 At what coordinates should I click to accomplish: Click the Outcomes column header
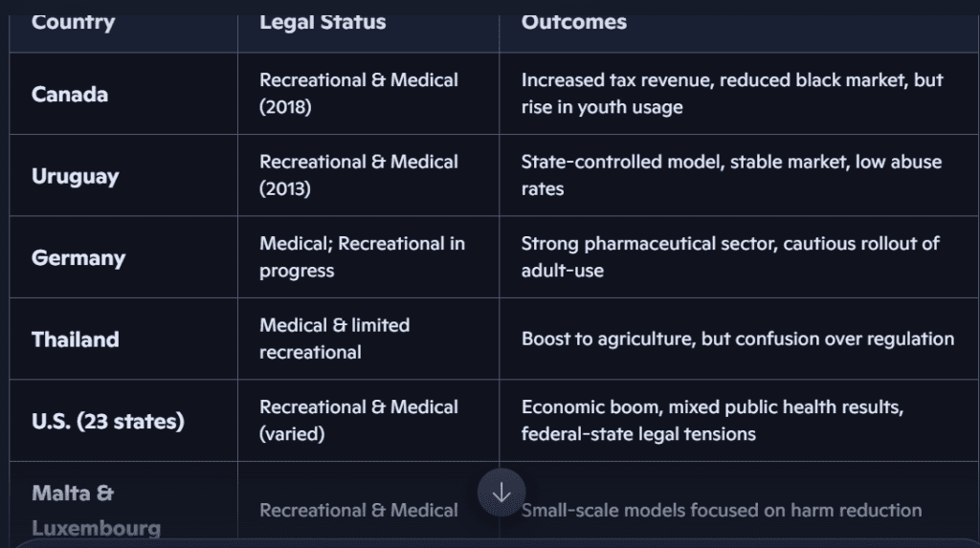point(573,22)
